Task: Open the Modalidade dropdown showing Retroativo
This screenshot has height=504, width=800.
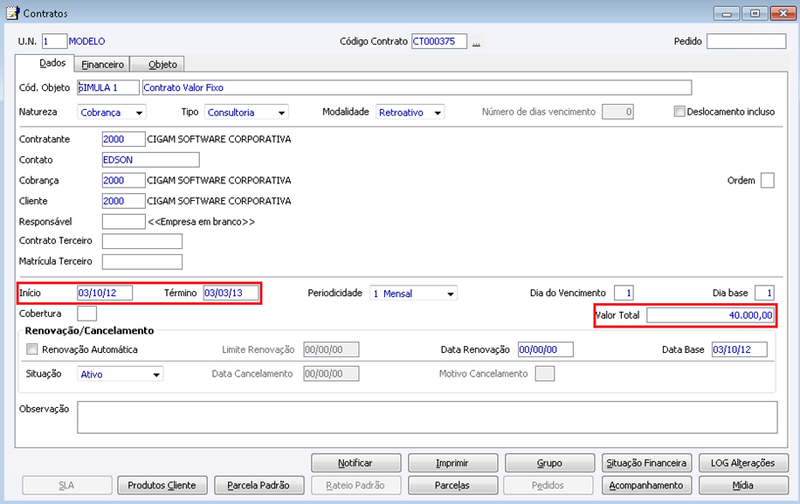Action: tap(410, 112)
